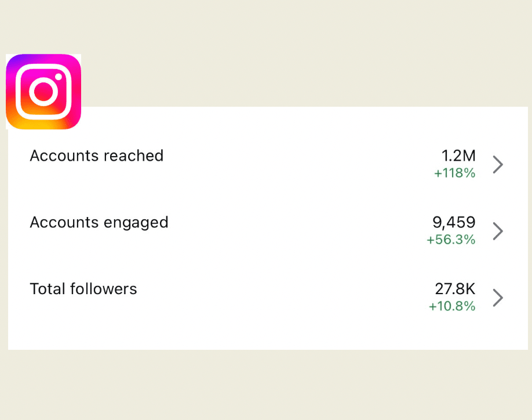Tap the camera lens circle in logo

click(44, 92)
